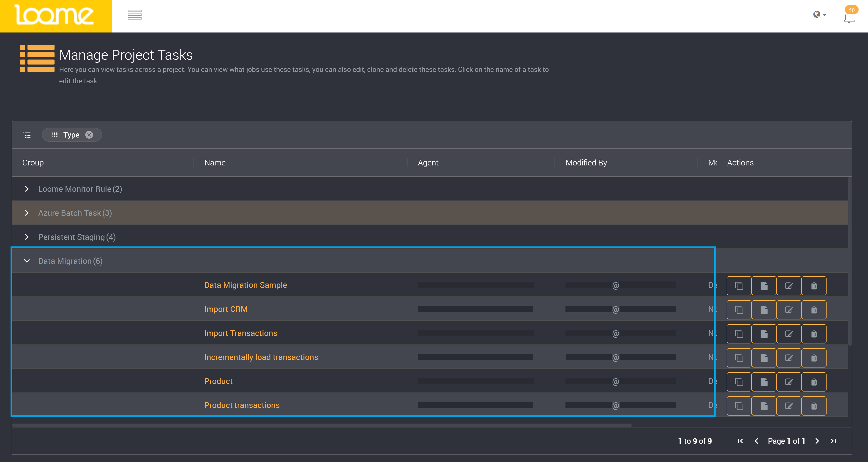Collapse the Data Migration group
The height and width of the screenshot is (462, 868).
click(27, 261)
